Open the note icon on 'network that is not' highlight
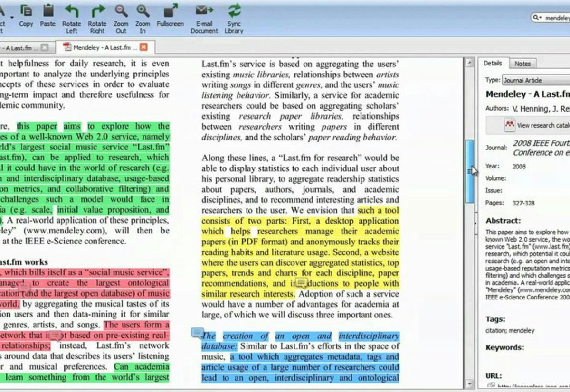 [x=55, y=335]
